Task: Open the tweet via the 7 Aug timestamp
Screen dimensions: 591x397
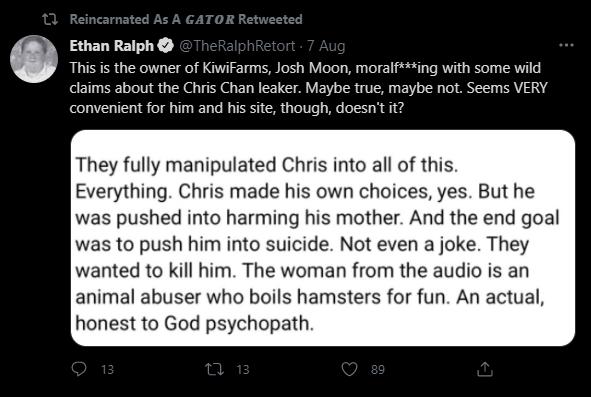Action: (326, 46)
